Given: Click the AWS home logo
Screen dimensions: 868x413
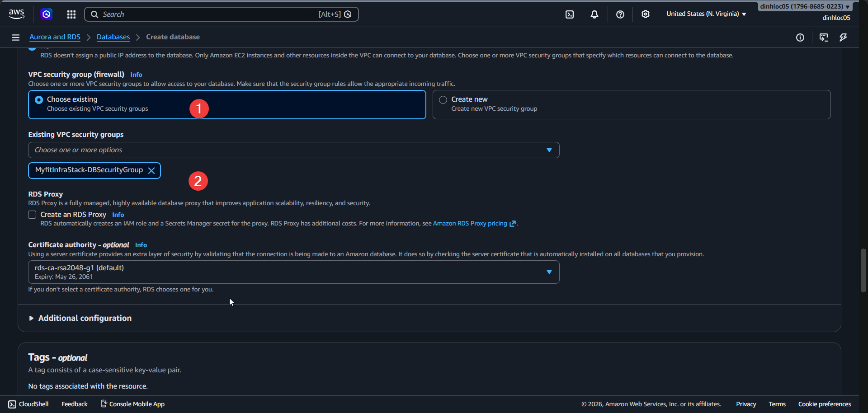Looking at the screenshot, I should [x=16, y=14].
